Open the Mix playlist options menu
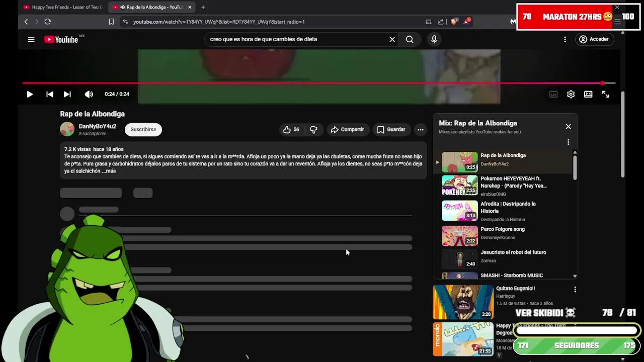 [568, 142]
